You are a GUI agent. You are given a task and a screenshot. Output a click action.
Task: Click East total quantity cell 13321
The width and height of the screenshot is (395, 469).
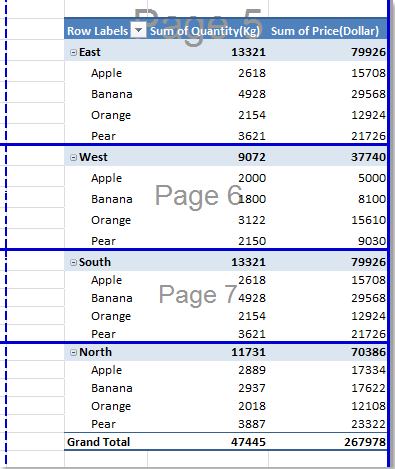click(248, 52)
